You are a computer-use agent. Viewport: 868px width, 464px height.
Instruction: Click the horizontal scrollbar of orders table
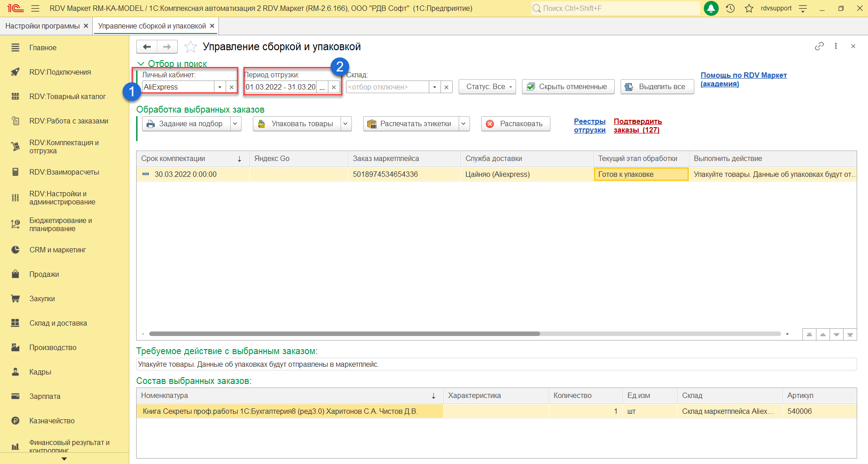tap(344, 334)
